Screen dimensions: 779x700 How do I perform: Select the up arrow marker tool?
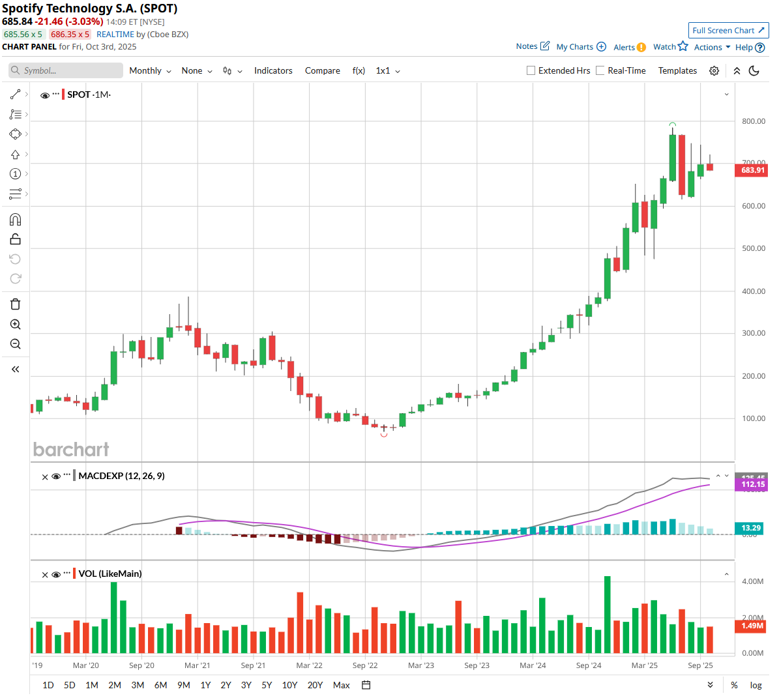[15, 154]
